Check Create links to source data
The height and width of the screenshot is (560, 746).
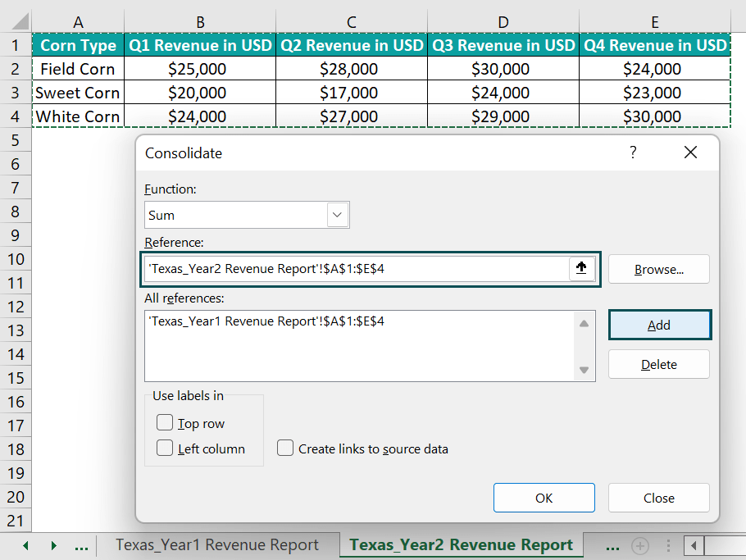pyautogui.click(x=285, y=448)
